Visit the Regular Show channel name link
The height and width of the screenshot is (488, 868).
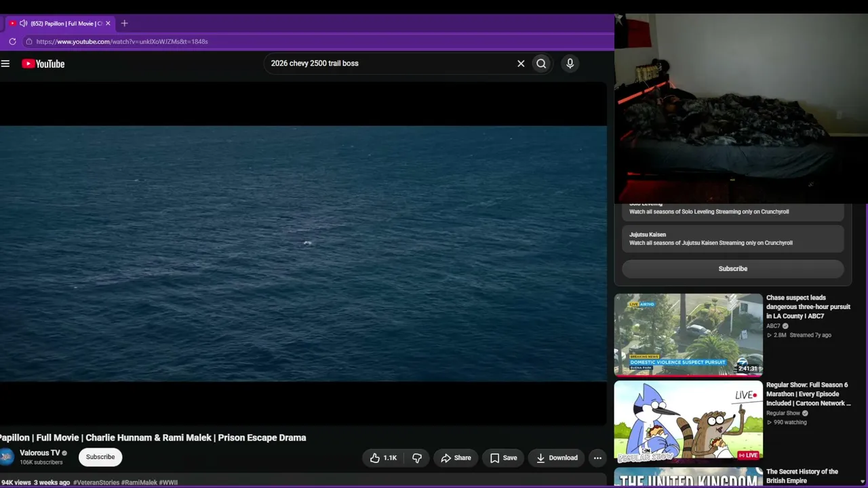point(783,413)
